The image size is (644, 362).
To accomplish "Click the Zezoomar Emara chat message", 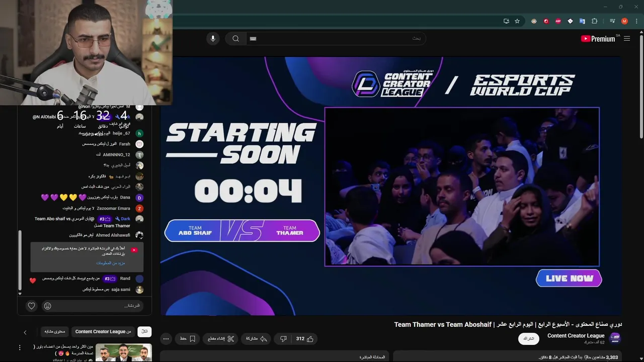I will click(103, 208).
